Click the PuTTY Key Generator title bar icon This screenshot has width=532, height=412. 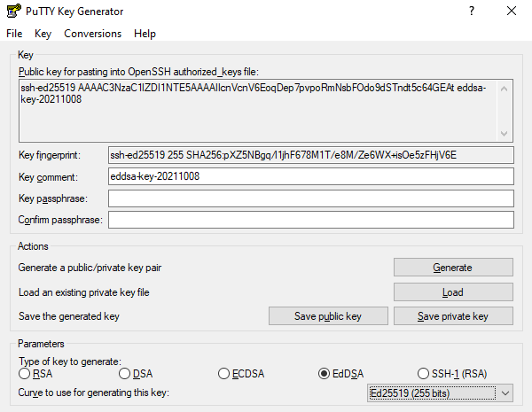11,12
